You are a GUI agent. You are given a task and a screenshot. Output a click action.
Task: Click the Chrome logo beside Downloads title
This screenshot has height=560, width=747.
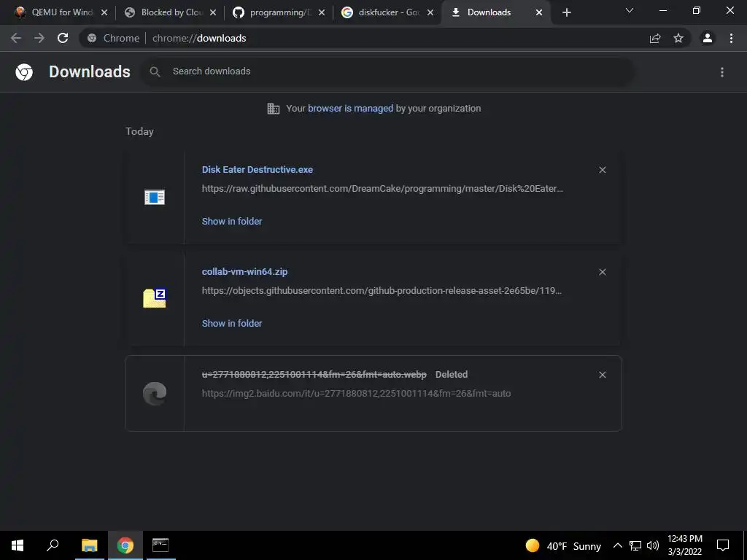pos(24,72)
